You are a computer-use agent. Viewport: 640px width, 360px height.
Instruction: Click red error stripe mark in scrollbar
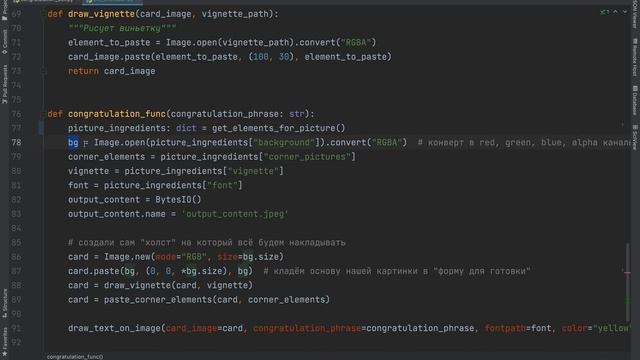[627, 273]
